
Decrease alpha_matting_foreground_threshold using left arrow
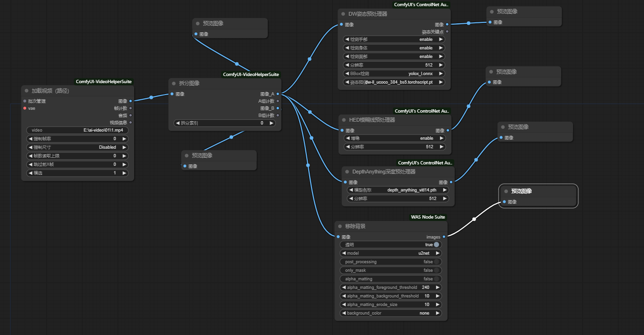pos(343,287)
